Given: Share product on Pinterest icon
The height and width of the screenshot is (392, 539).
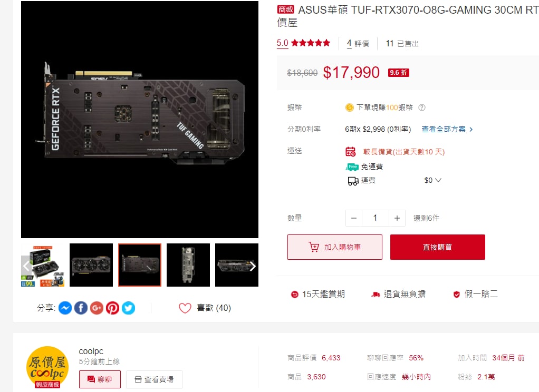Looking at the screenshot, I should coord(112,308).
